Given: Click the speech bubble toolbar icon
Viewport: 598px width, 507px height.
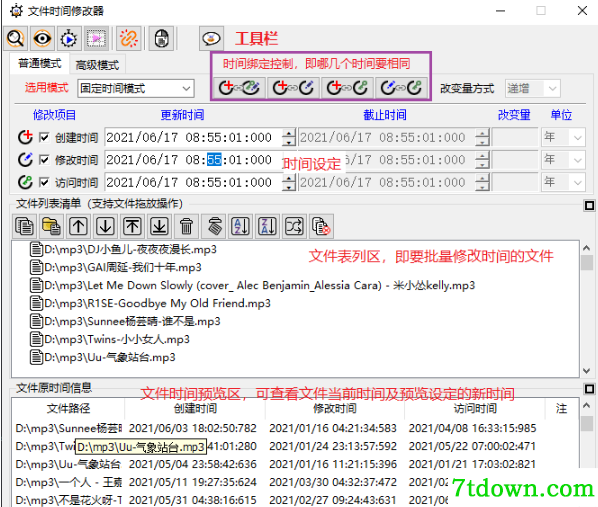Looking at the screenshot, I should pyautogui.click(x=211, y=38).
